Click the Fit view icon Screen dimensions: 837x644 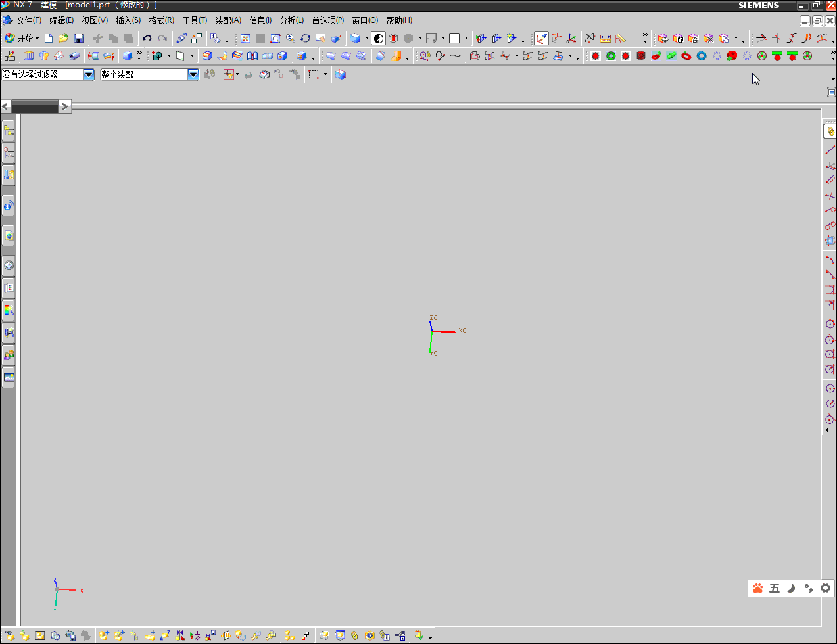(245, 38)
